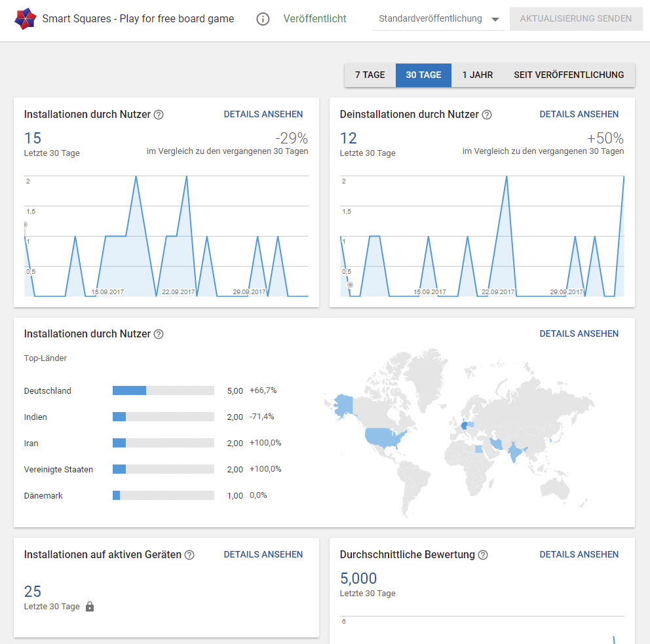
Task: Open help icon for Top-Länder installations card
Action: 159,334
